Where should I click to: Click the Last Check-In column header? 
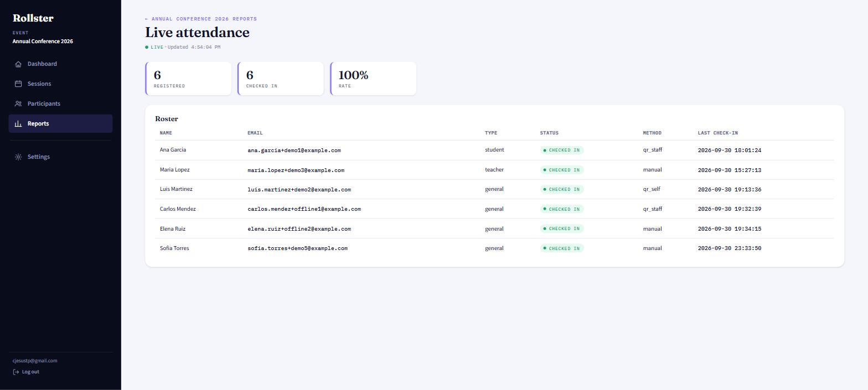click(718, 133)
